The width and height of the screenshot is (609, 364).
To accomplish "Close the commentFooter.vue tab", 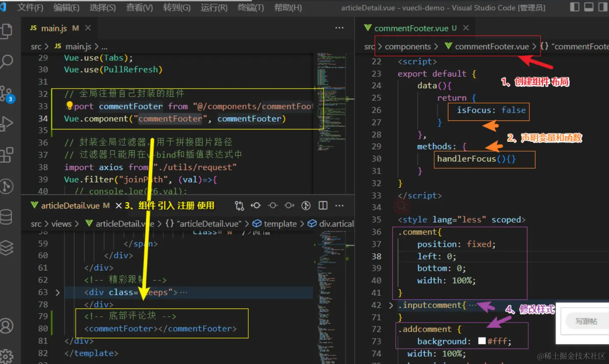I will click(466, 28).
